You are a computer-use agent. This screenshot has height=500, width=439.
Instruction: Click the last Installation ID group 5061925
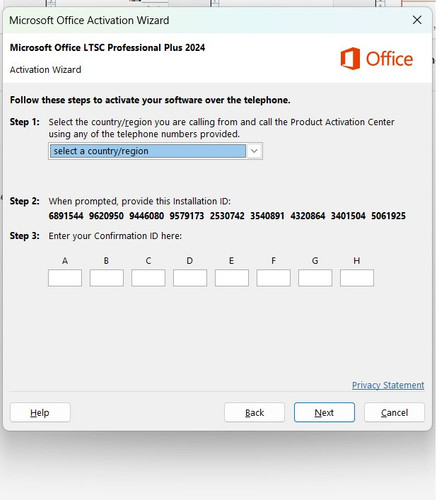(x=388, y=216)
